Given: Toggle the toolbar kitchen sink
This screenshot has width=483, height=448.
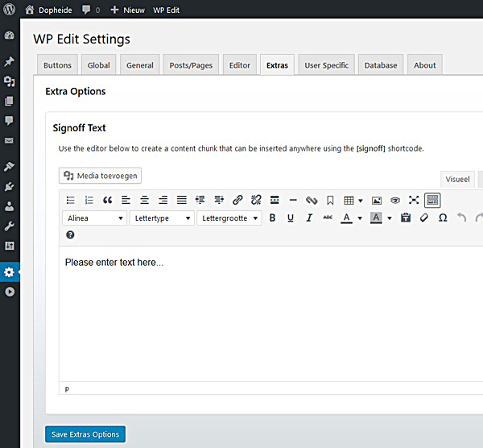Looking at the screenshot, I should click(x=432, y=201).
